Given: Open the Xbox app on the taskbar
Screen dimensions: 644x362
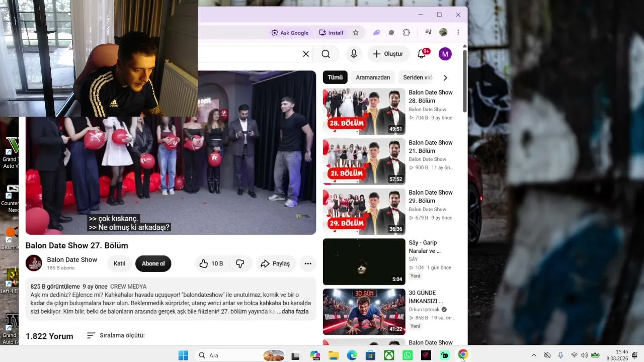Looking at the screenshot, I should click(x=389, y=355).
